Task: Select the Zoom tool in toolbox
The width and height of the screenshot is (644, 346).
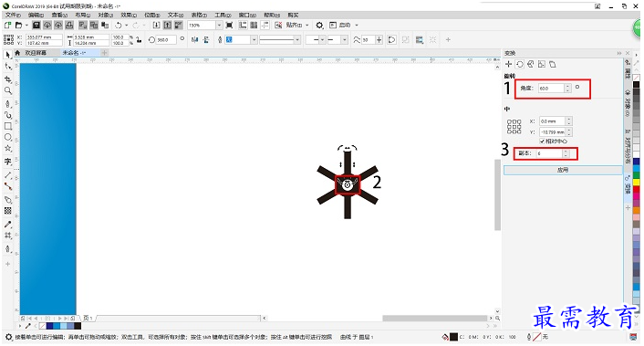Action: (x=8, y=90)
